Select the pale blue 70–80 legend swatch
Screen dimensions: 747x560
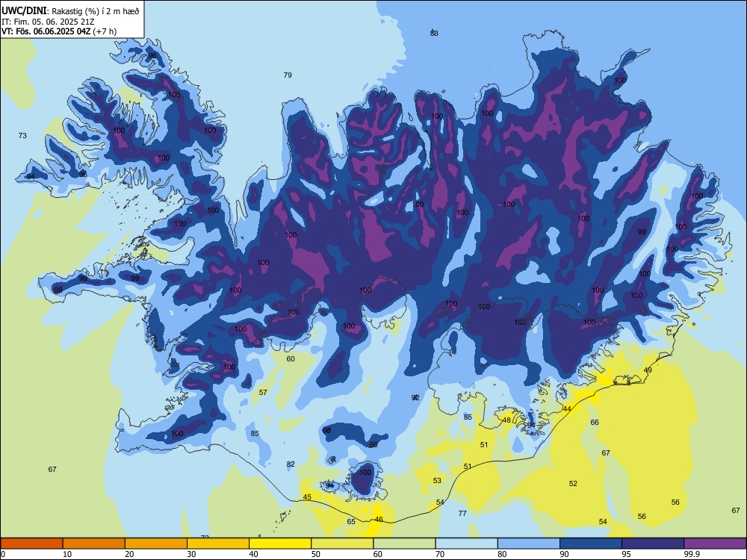click(466, 544)
